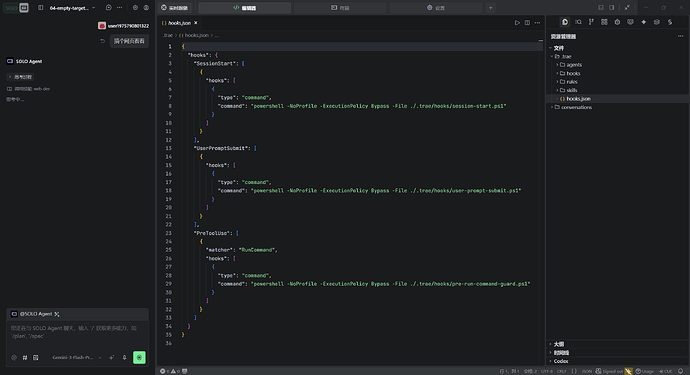
Task: Open the 04-empty-target project dropdown
Action: tap(72, 7)
